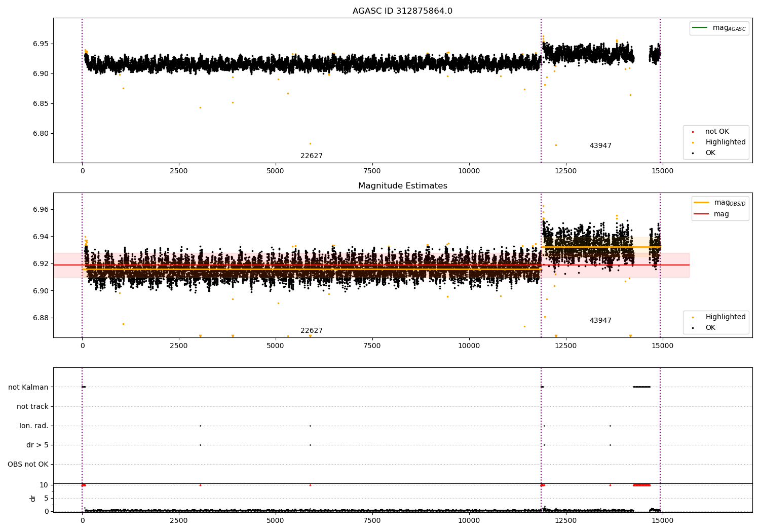The height and width of the screenshot is (532, 760).
Task: Click the green line sample beside mag AGASC legend entry
Action: [x=700, y=28]
